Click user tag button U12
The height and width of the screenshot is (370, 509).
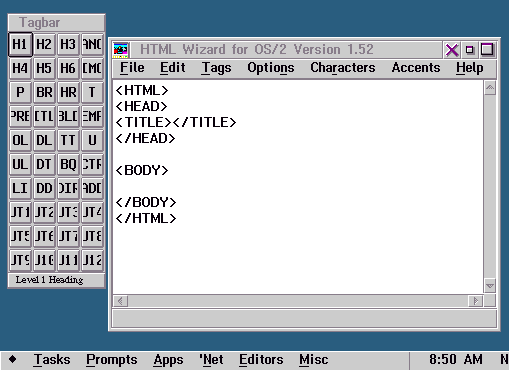tap(92, 260)
